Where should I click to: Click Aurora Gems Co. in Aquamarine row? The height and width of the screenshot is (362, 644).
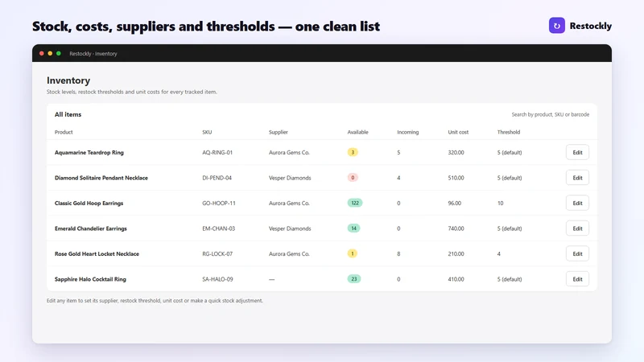(289, 152)
